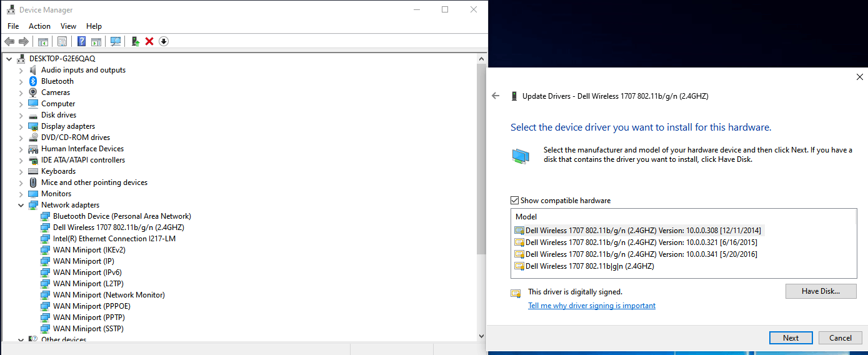Select WAN Miniport (L2TP) entry

point(87,284)
